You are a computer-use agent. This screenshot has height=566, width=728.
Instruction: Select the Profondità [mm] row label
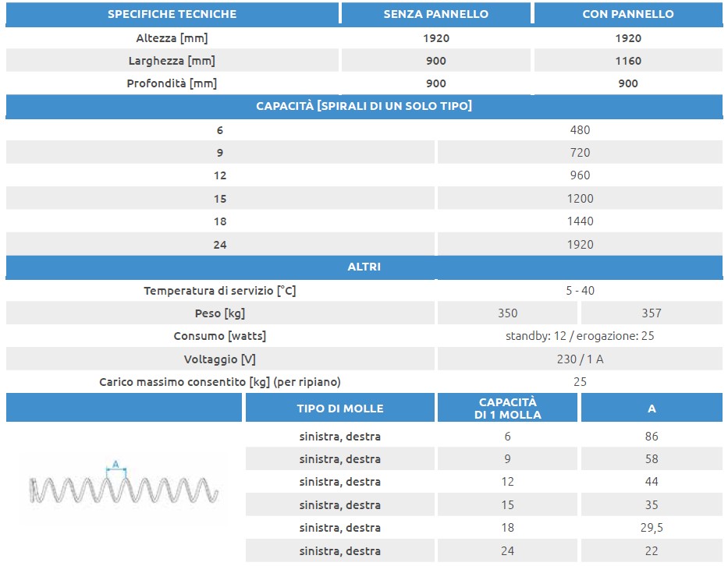pyautogui.click(x=172, y=83)
